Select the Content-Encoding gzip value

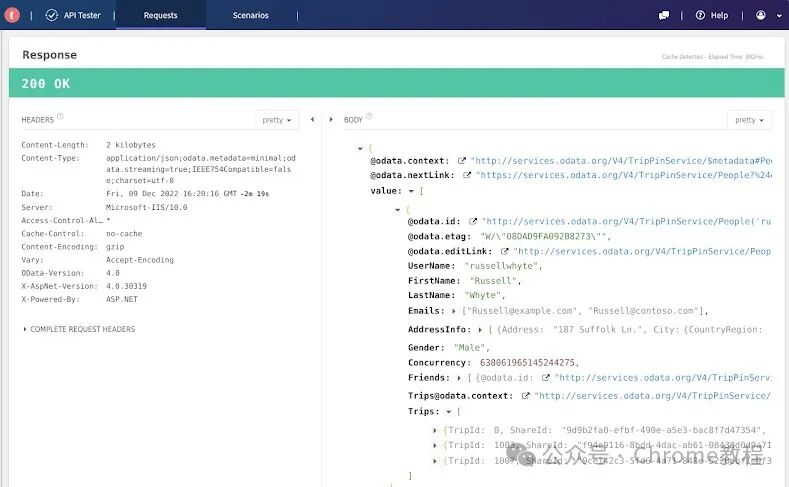[115, 247]
